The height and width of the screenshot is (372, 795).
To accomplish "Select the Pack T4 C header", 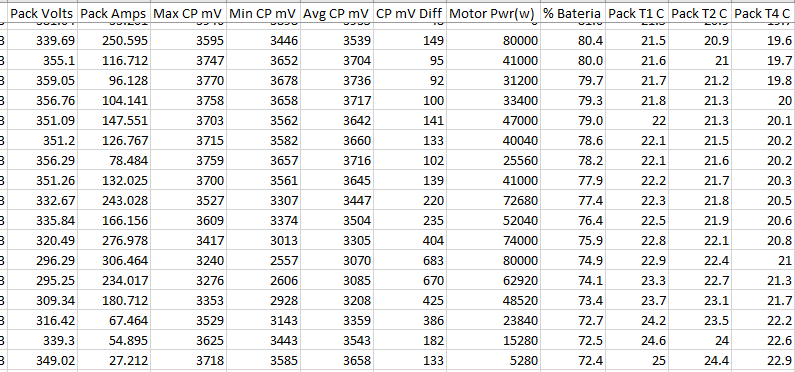I will pos(763,14).
